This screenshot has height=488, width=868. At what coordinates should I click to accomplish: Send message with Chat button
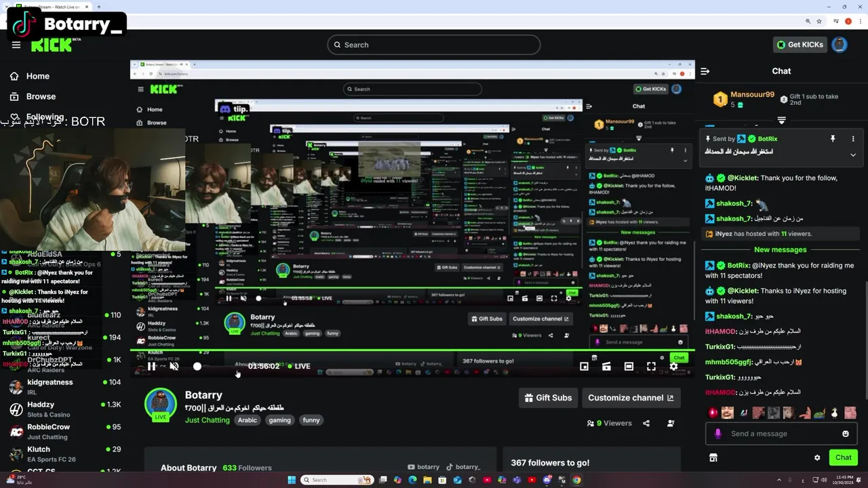click(844, 457)
